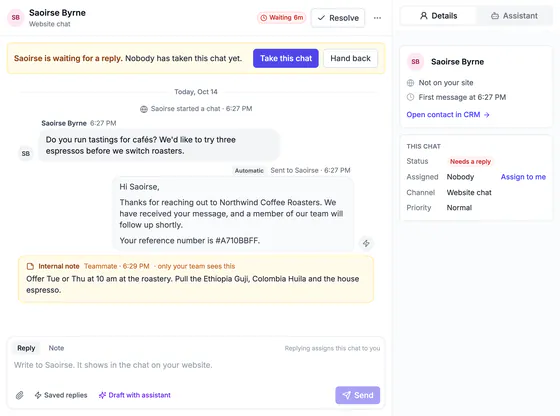Send the reply message
The image size is (560, 416).
tap(358, 395)
